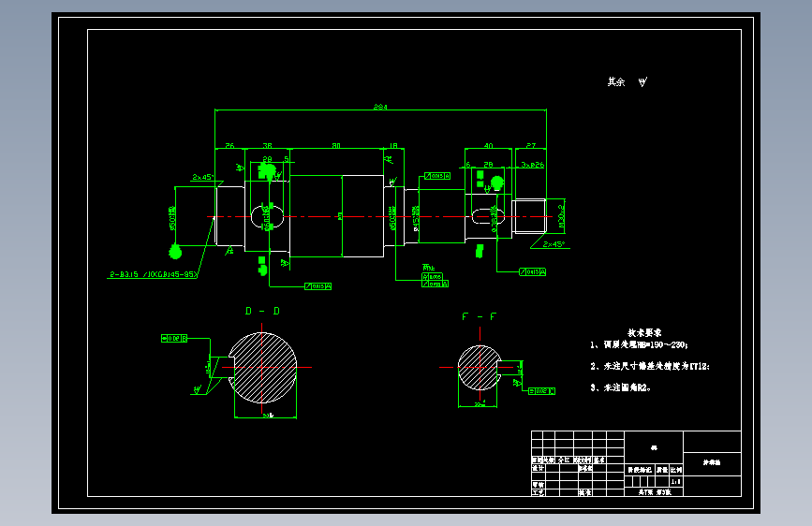Click the 28 keyway dimension under 40
This screenshot has width=812, height=526.
pyautogui.click(x=488, y=164)
